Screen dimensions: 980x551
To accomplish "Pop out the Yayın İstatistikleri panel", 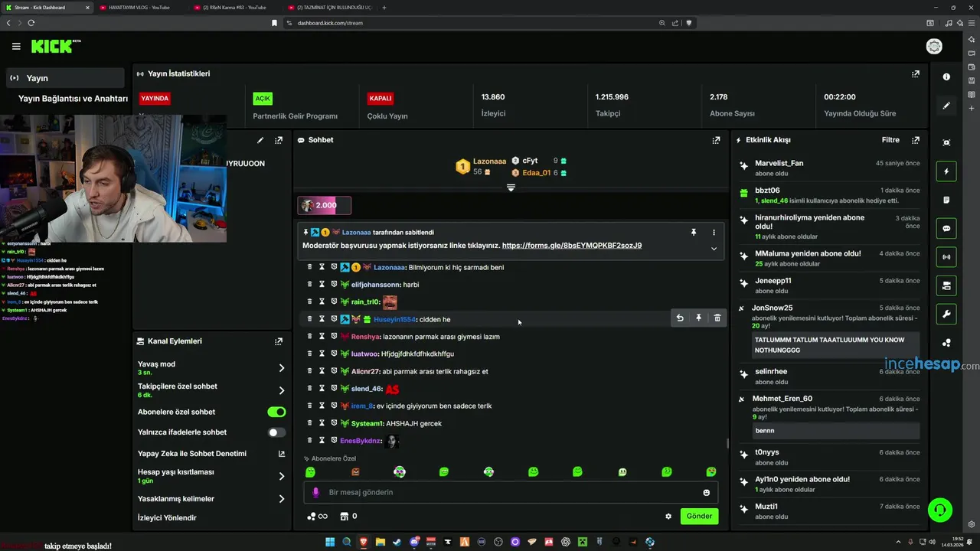I will coord(916,74).
